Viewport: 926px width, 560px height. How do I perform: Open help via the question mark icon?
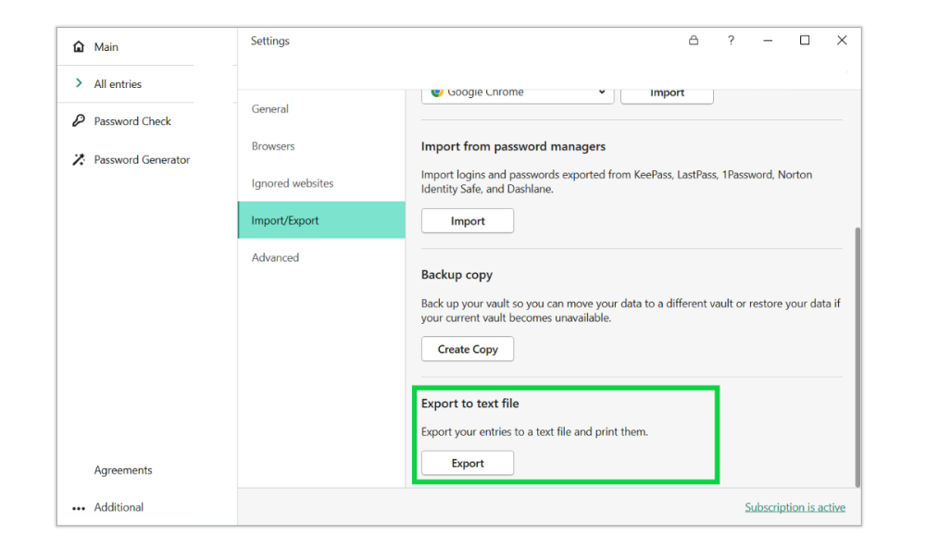pos(731,41)
